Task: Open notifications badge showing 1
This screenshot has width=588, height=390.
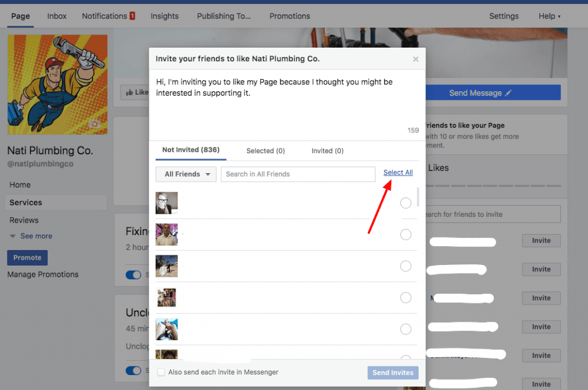Action: [132, 15]
